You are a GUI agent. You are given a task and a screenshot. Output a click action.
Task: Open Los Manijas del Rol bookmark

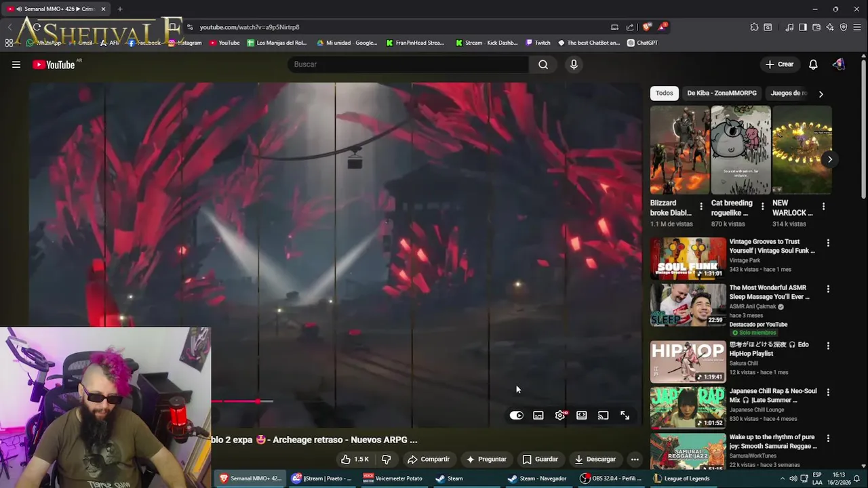(277, 43)
